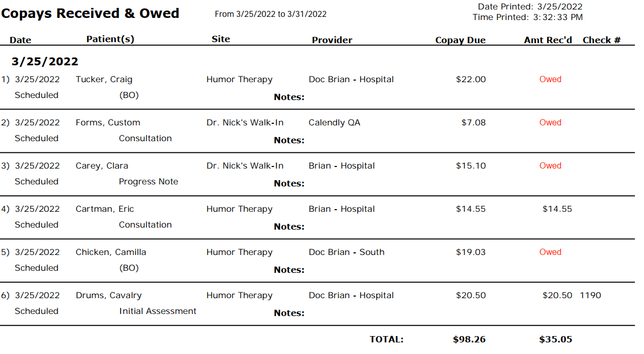
Task: Click patient name Cartman, Eric
Action: (x=104, y=209)
